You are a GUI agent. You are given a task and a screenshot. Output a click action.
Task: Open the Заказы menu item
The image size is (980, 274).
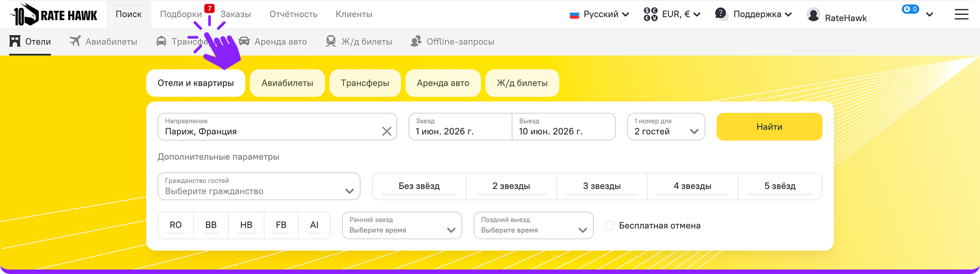point(236,14)
